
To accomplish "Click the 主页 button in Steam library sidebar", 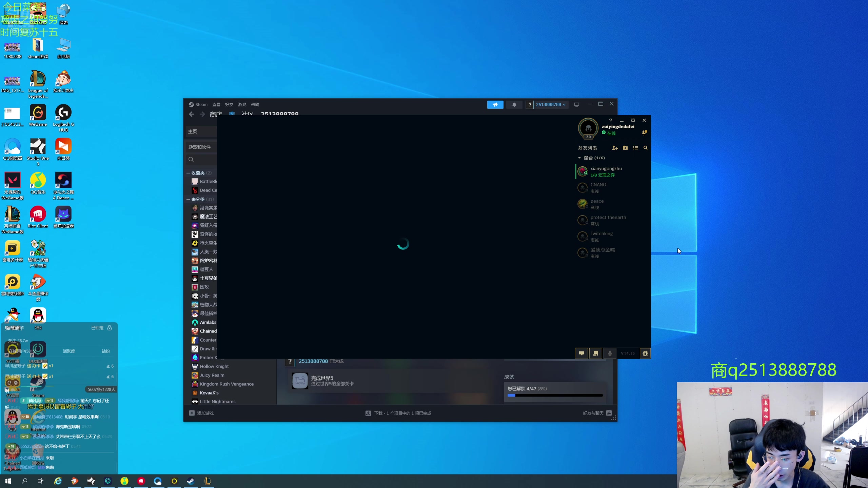I will pyautogui.click(x=201, y=131).
